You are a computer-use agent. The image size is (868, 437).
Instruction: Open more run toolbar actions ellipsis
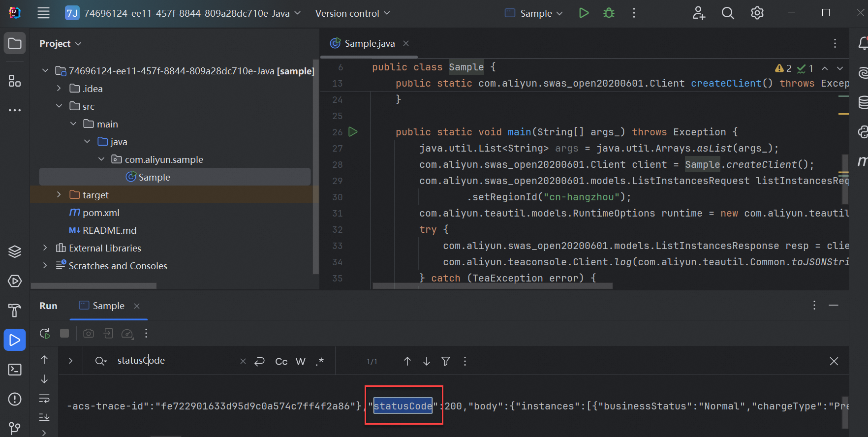(x=146, y=334)
